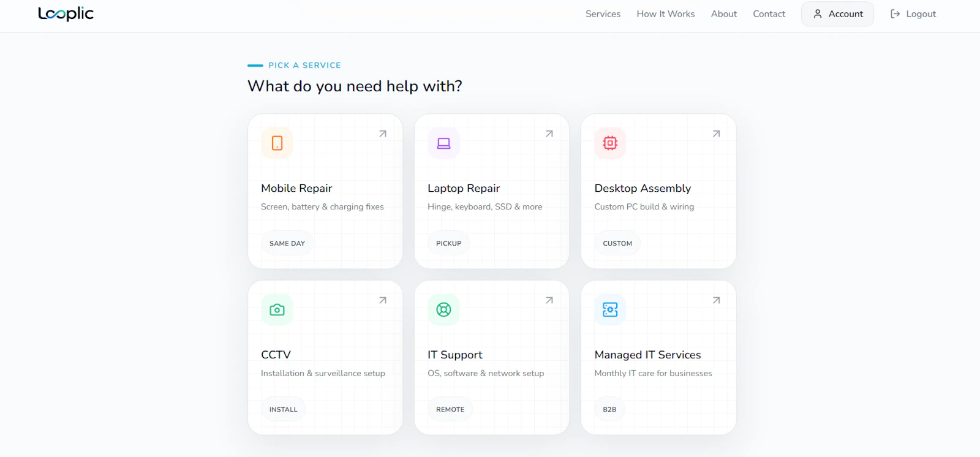Open the Account button
This screenshot has height=457, width=980.
point(837,13)
